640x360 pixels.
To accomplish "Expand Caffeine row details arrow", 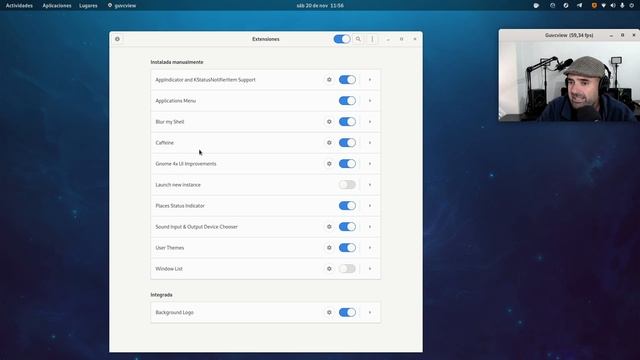I will tap(370, 143).
